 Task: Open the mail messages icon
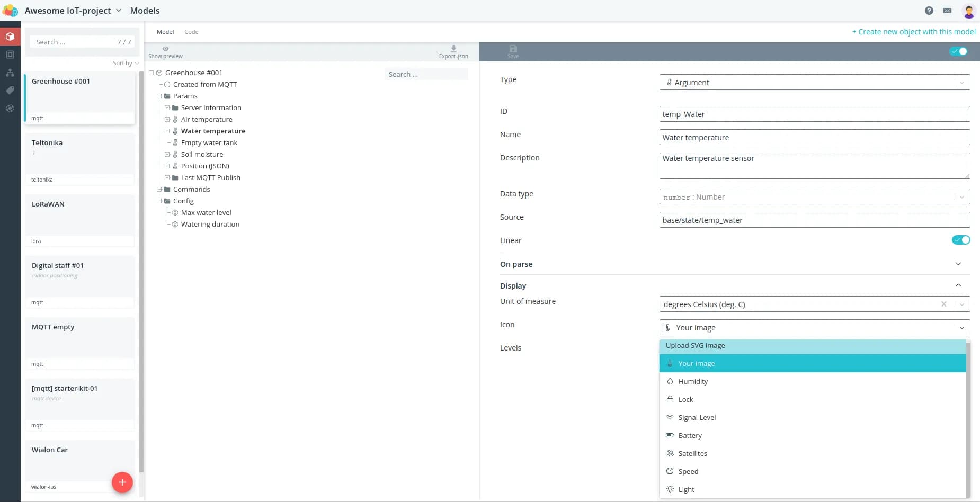948,11
